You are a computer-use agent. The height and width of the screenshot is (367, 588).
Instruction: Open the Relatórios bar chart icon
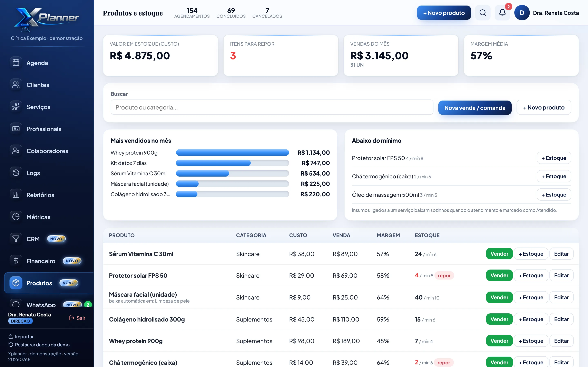[16, 195]
